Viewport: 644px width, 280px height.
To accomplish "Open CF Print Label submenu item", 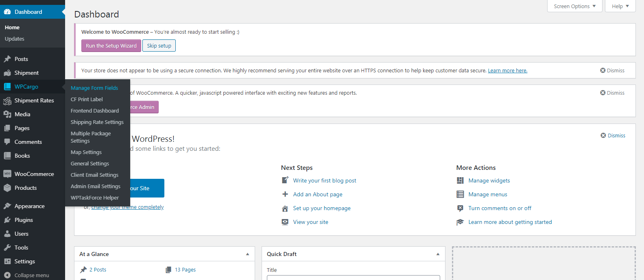I will (87, 99).
